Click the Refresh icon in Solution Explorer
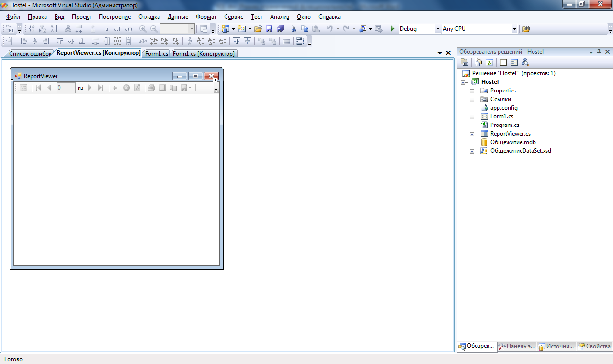613x364 pixels. pos(489,62)
